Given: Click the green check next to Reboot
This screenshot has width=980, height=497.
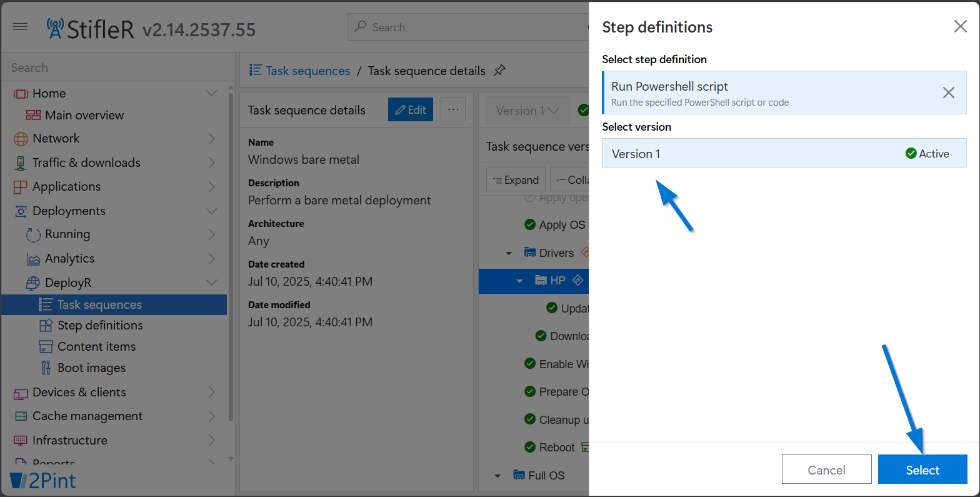Looking at the screenshot, I should click(x=530, y=447).
